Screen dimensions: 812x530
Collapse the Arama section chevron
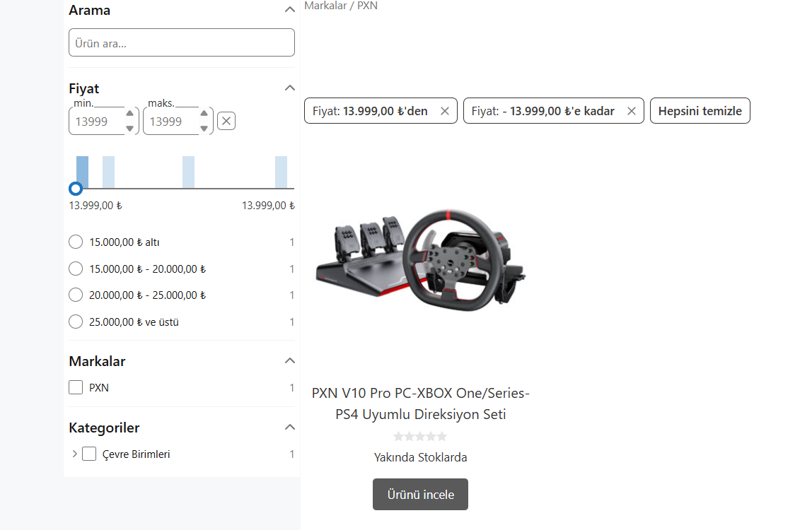[289, 9]
